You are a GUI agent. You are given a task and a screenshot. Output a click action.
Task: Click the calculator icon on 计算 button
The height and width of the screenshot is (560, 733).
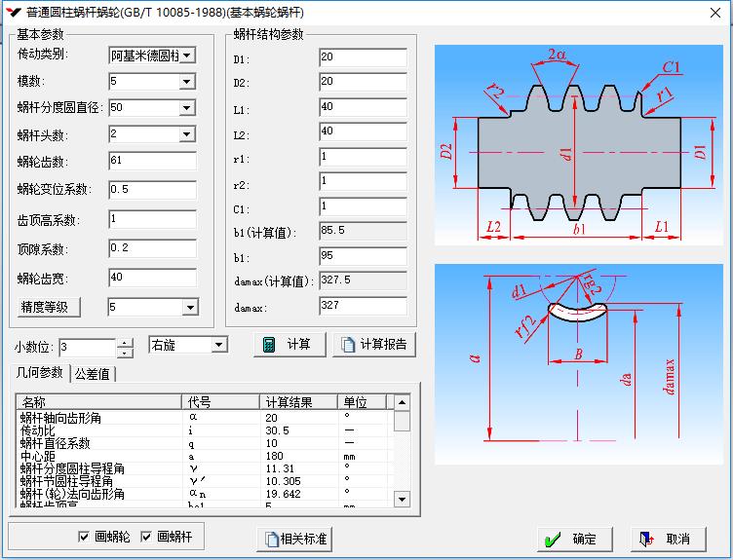(x=270, y=345)
